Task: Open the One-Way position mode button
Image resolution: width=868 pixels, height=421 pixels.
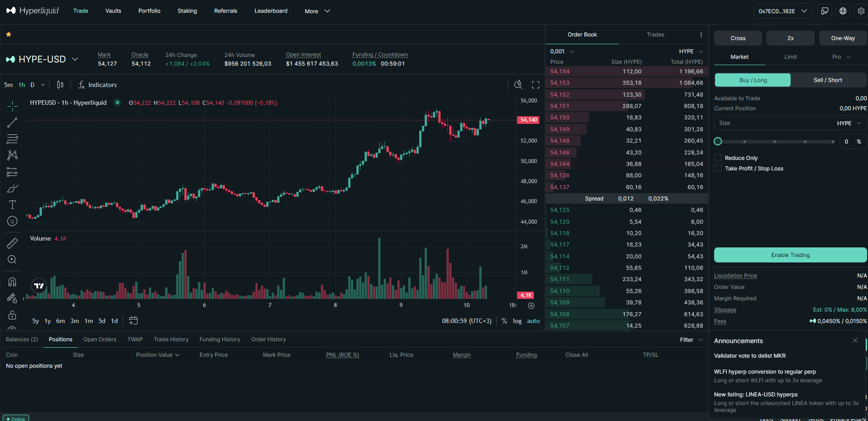Action: tap(843, 38)
